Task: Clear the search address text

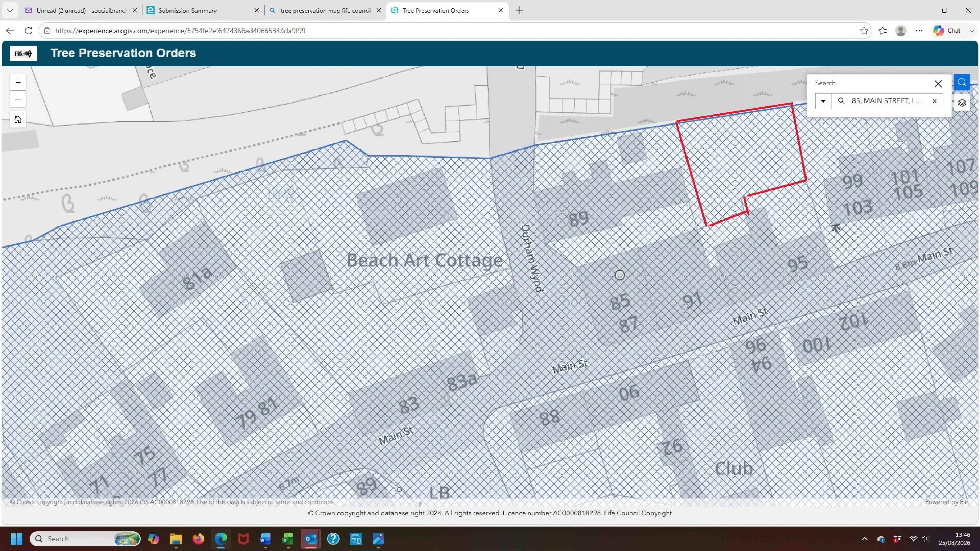Action: 934,101
